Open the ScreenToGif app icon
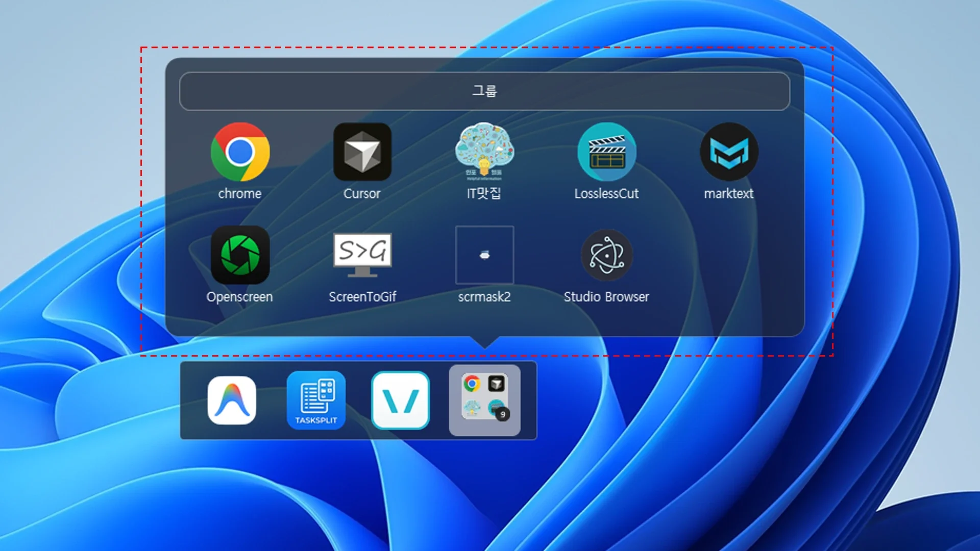The height and width of the screenshot is (551, 980). click(x=362, y=255)
